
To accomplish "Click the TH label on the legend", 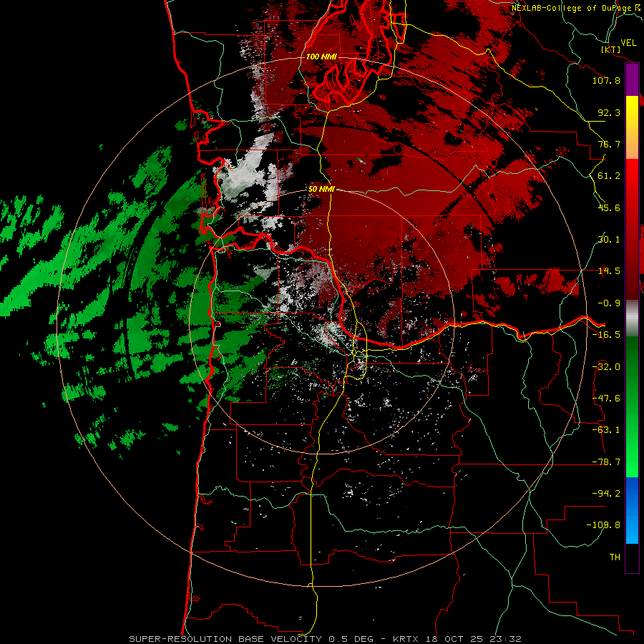I will coord(615,557).
